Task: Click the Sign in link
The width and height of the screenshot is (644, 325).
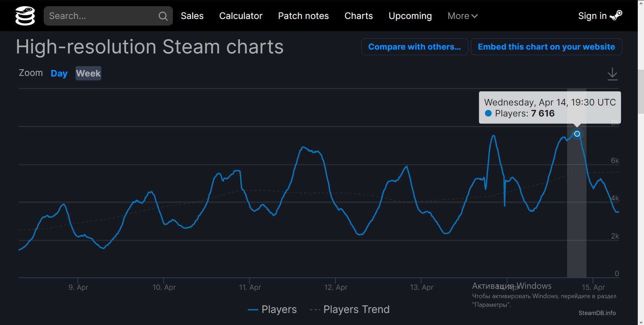Action: pyautogui.click(x=592, y=16)
